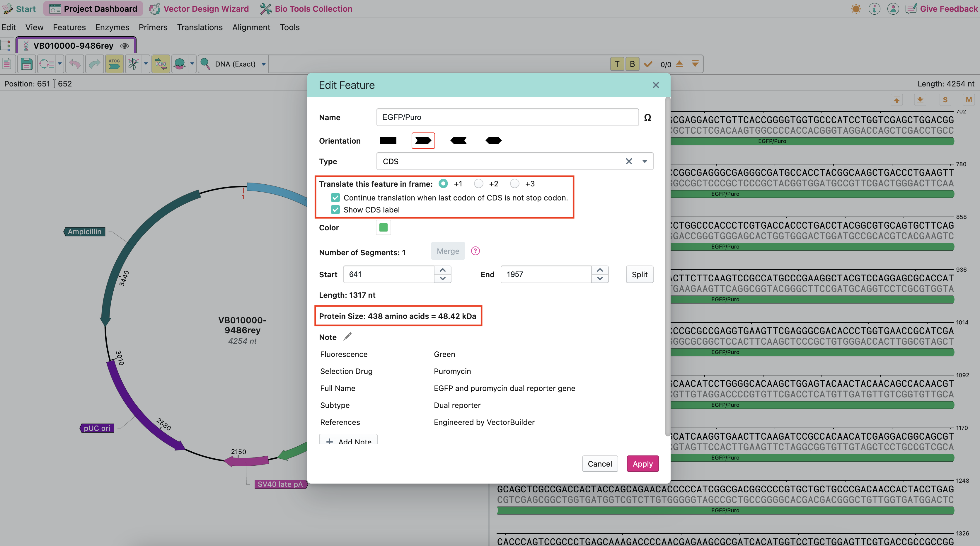This screenshot has width=980, height=546.
Task: Open the Enzymes menu
Action: click(112, 27)
